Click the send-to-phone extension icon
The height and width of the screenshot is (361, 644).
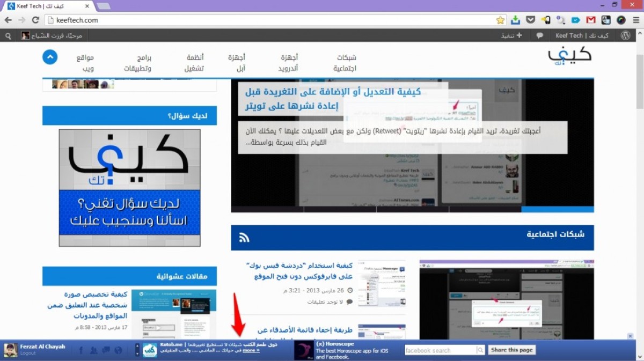[x=546, y=20]
